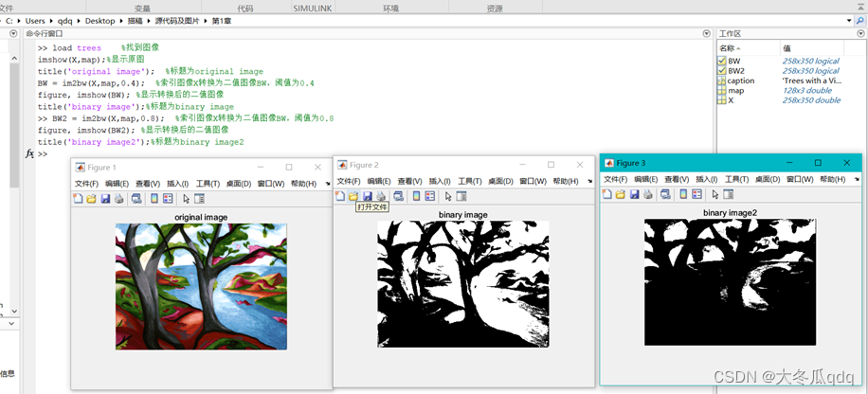This screenshot has height=394, width=868.
Task: Click Desktop in the folder path
Action: [x=100, y=21]
